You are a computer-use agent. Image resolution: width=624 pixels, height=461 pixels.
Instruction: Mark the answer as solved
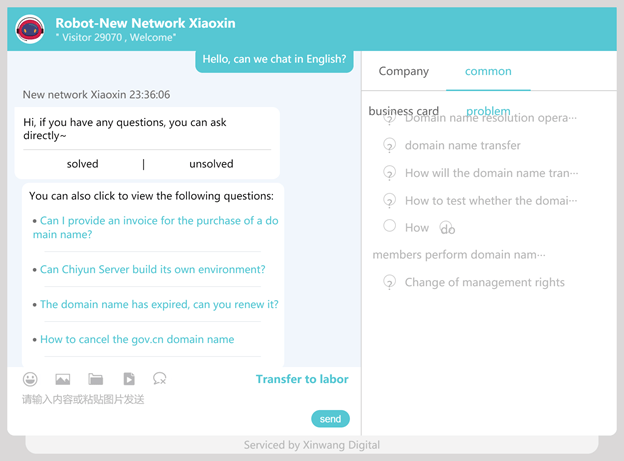click(82, 164)
